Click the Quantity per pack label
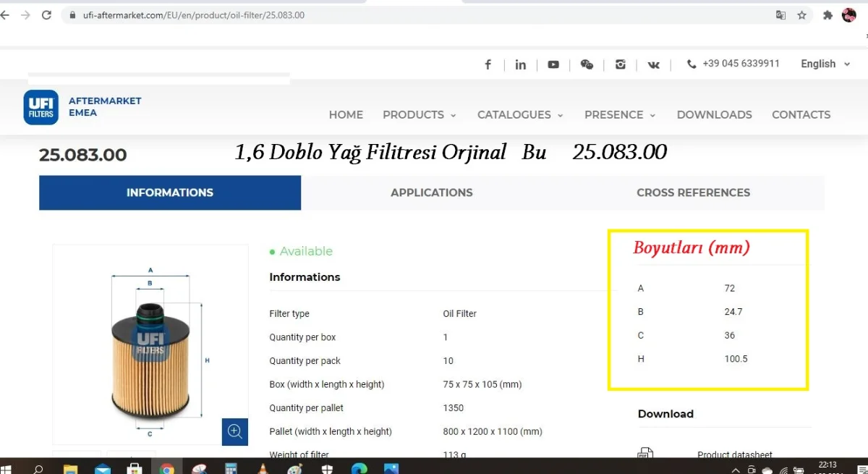Image resolution: width=868 pixels, height=474 pixels. pos(305,360)
